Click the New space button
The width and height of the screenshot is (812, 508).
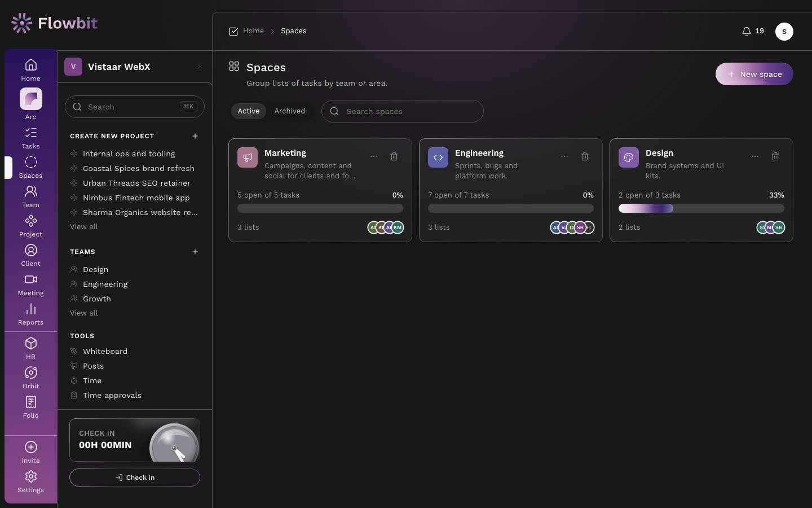[x=754, y=74]
